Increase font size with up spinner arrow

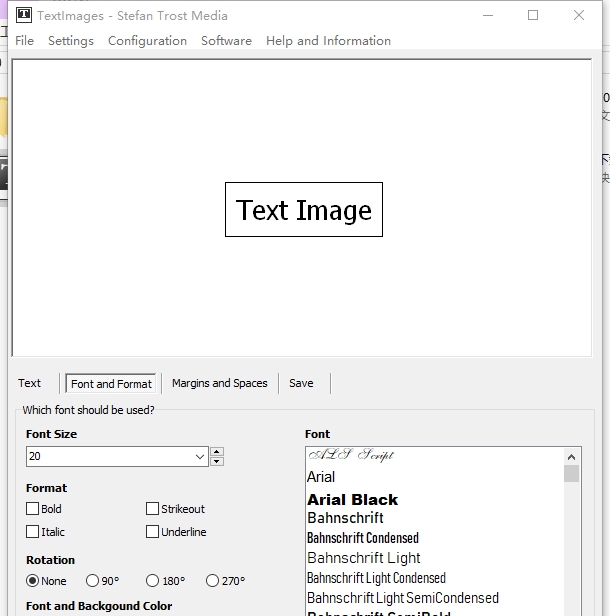point(217,451)
